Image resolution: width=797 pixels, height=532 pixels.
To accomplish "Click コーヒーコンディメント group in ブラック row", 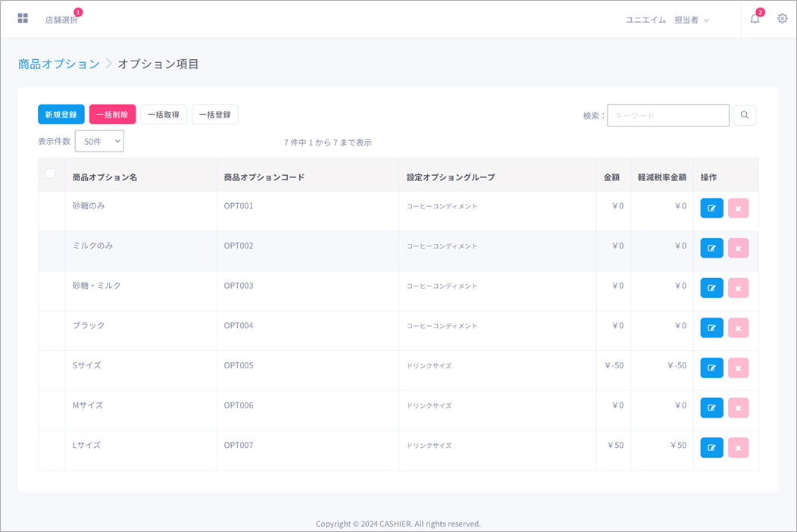I will (x=442, y=326).
